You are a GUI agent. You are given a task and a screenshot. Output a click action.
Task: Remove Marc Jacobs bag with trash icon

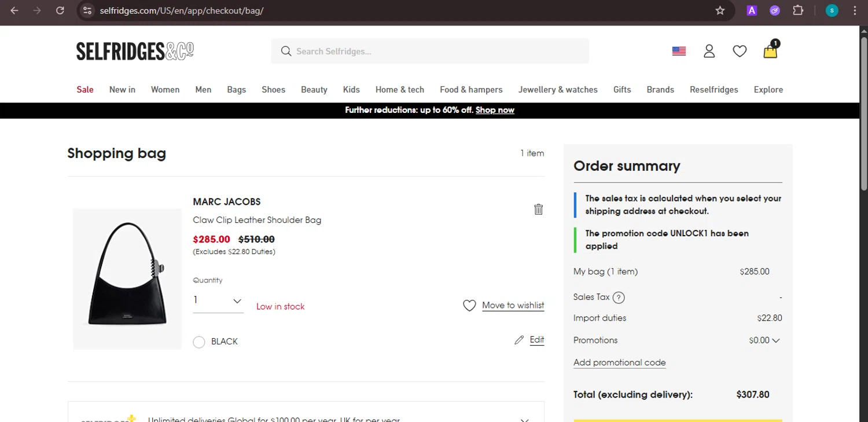pyautogui.click(x=538, y=209)
